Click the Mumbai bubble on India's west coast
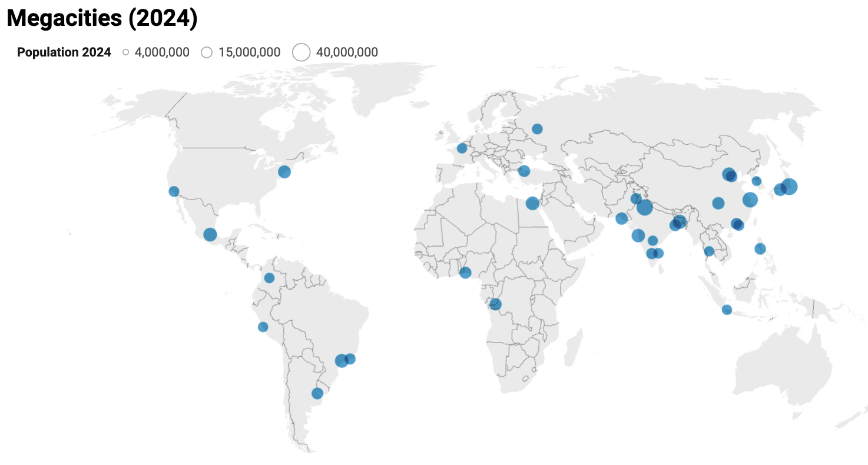This screenshot has width=868, height=465. pyautogui.click(x=638, y=235)
